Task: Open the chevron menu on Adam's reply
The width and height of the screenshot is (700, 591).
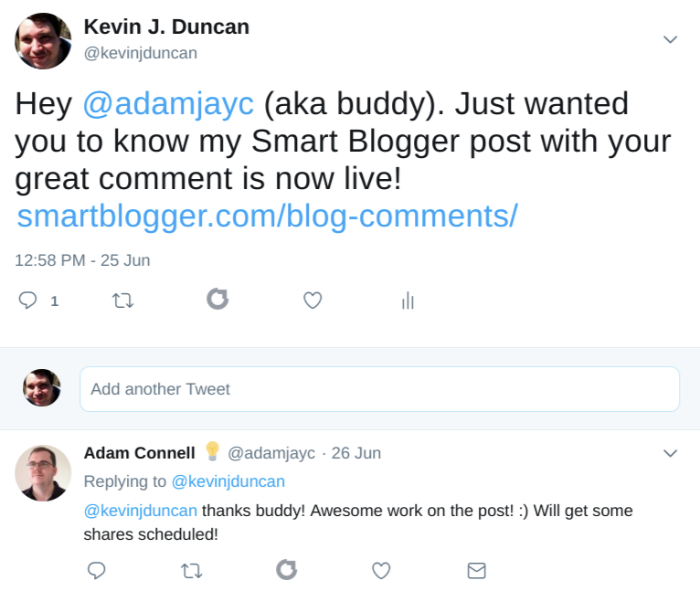Action: (670, 453)
